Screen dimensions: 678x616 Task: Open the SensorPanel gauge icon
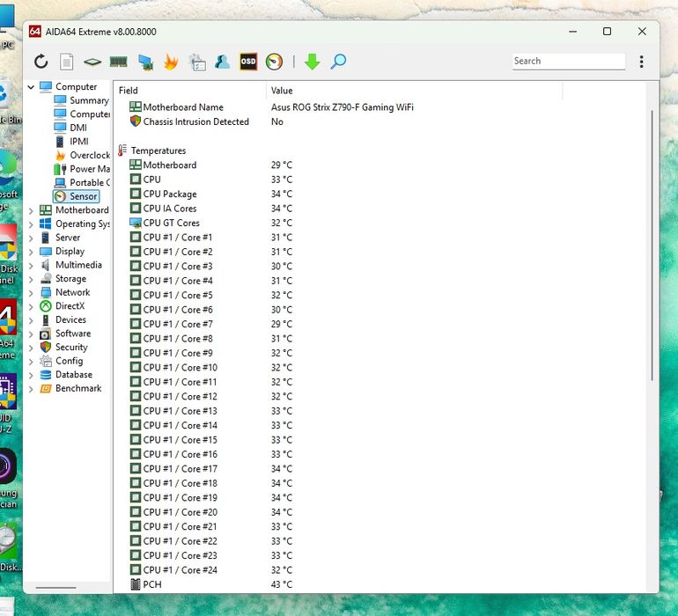tap(274, 62)
